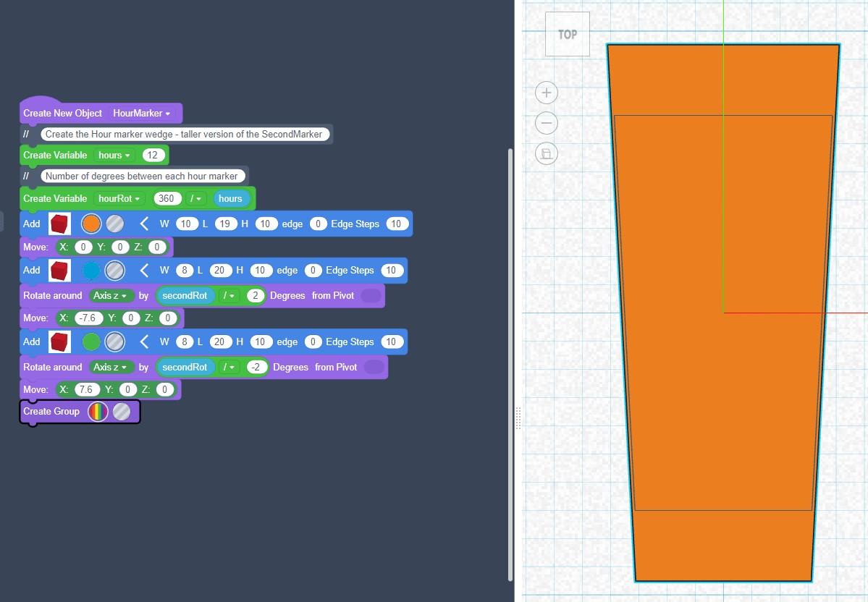Click the X -7.6 field in Move block
Screen dimensions: 868x602
pos(88,318)
